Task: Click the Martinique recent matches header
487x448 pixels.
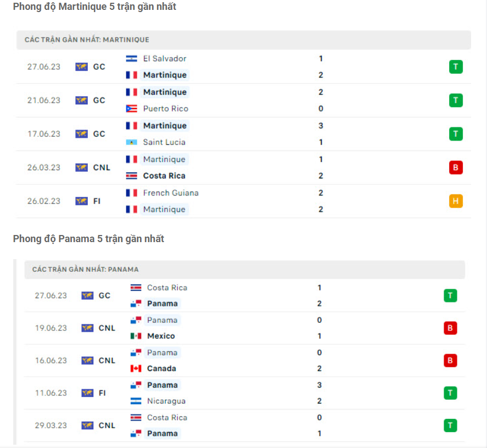Action: coord(87,40)
